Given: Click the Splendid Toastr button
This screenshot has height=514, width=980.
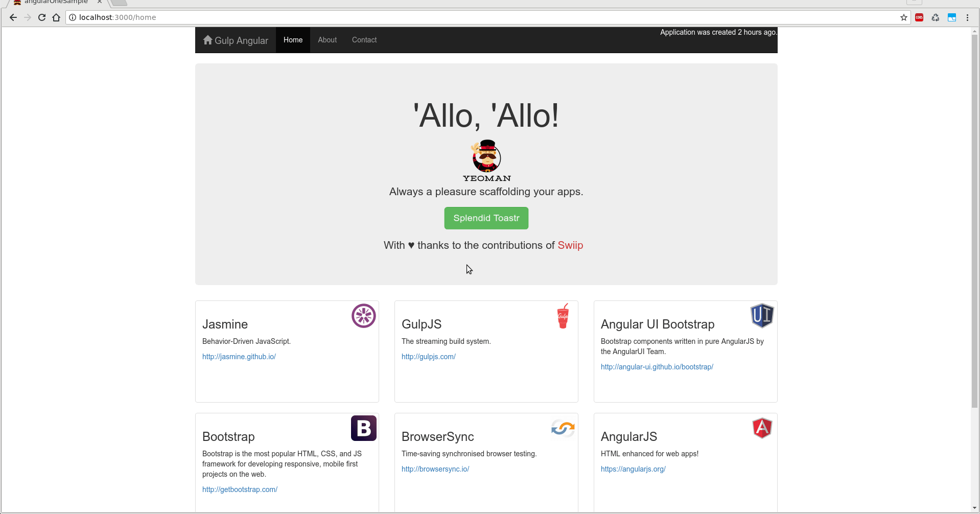Looking at the screenshot, I should coord(486,218).
